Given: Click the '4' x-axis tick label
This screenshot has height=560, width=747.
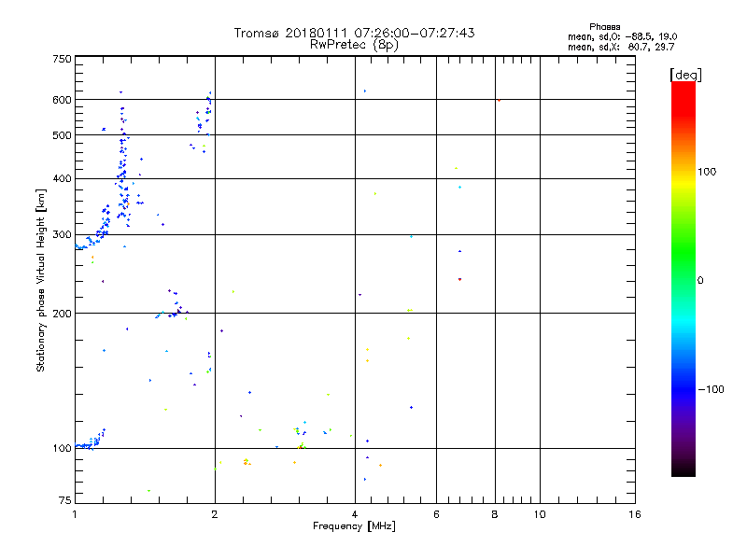Looking at the screenshot, I should [355, 514].
